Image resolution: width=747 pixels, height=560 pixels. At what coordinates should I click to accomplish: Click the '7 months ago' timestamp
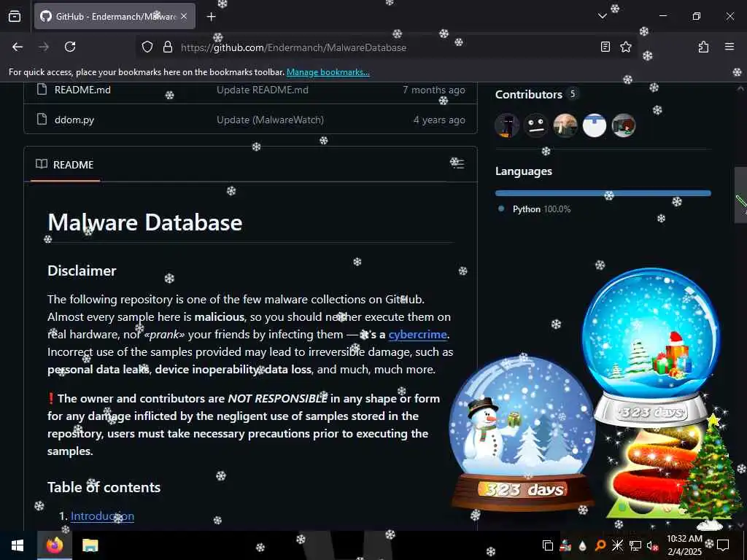pos(433,90)
